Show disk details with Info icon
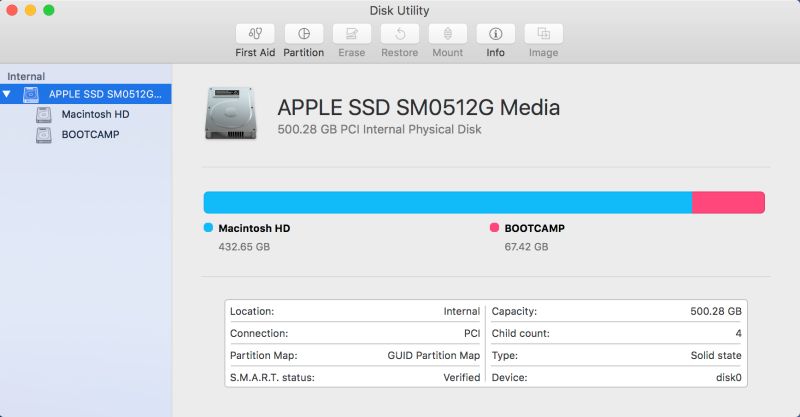 pyautogui.click(x=495, y=34)
